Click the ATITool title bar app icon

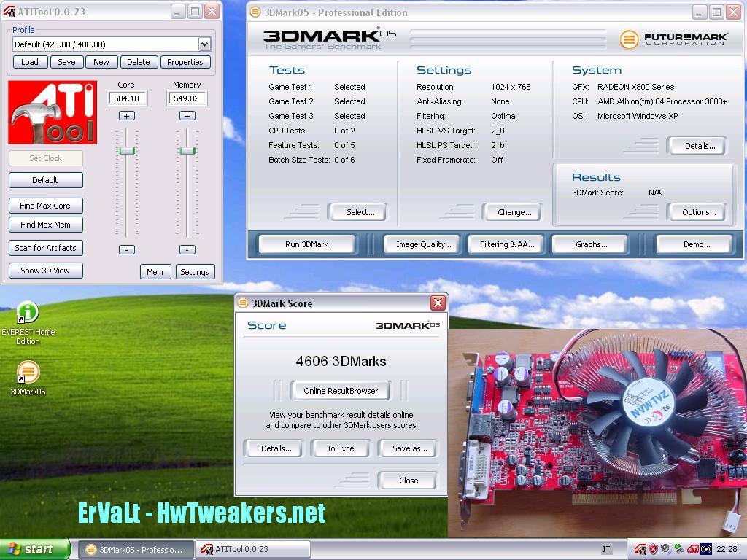(9, 12)
